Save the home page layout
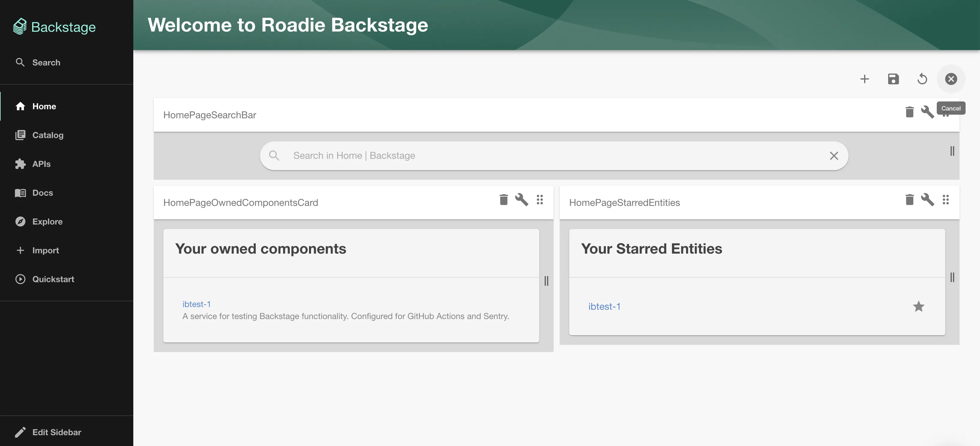 pyautogui.click(x=893, y=79)
